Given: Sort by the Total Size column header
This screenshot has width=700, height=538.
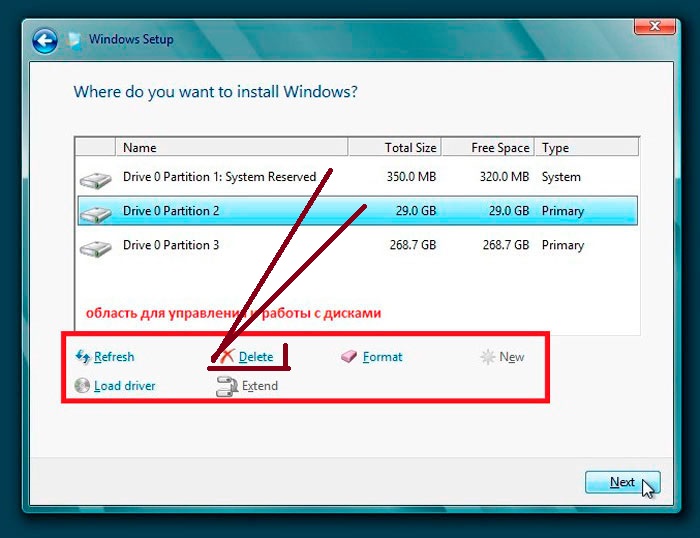Looking at the screenshot, I should tap(395, 147).
